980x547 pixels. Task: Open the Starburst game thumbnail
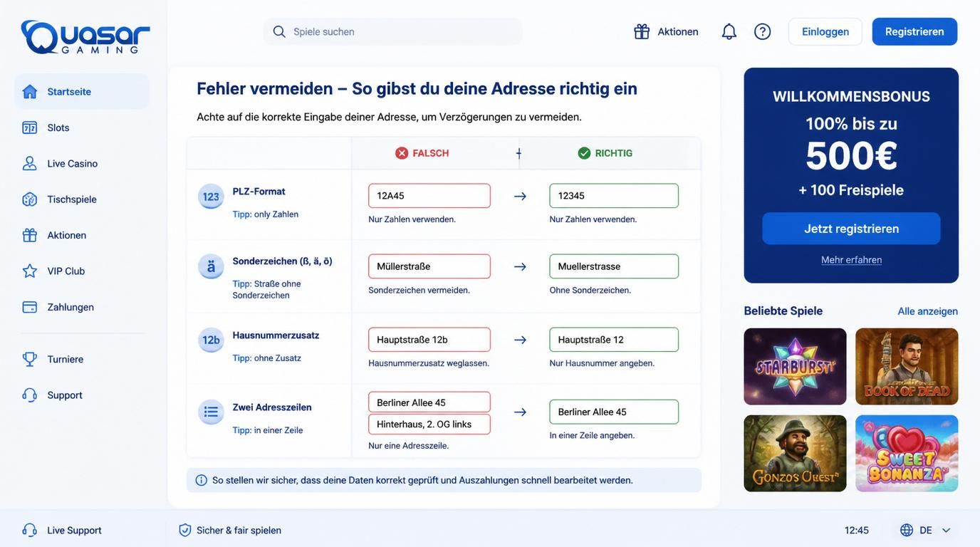point(795,366)
